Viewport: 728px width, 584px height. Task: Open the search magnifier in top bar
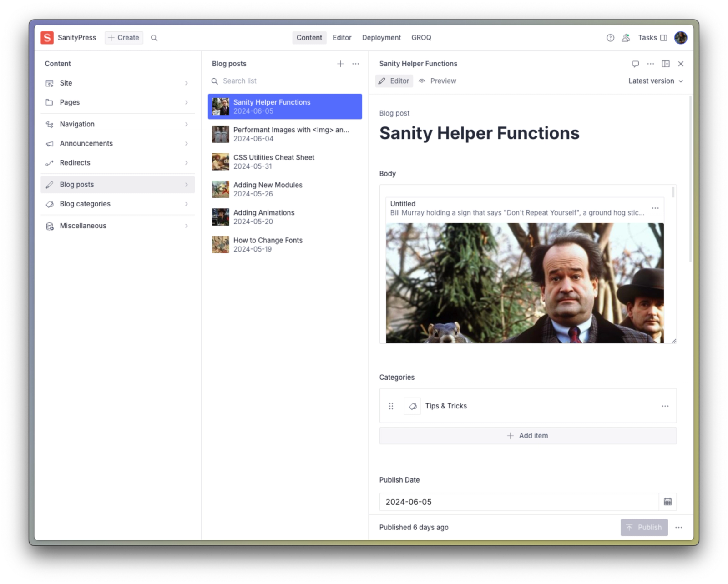tap(154, 38)
